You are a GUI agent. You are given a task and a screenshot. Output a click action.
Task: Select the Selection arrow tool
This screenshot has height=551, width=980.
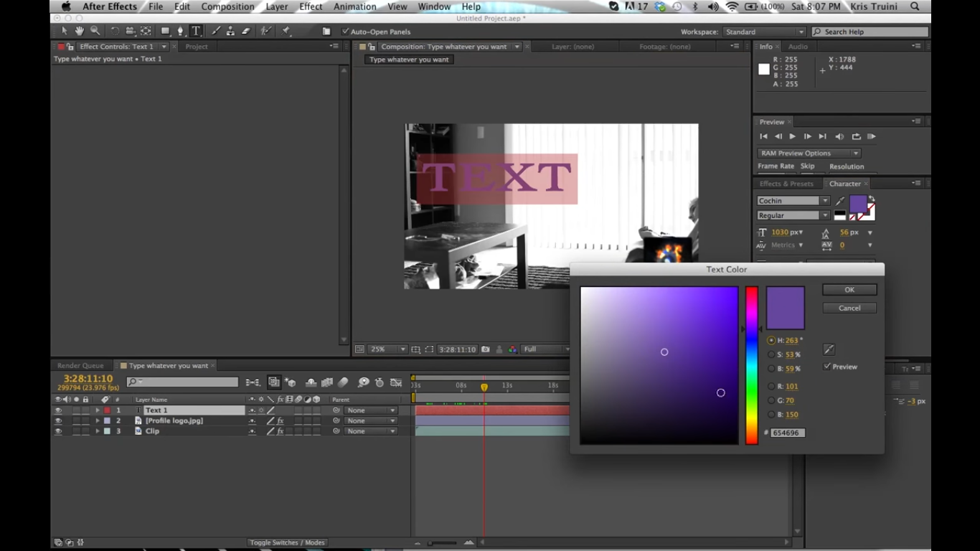tap(65, 32)
